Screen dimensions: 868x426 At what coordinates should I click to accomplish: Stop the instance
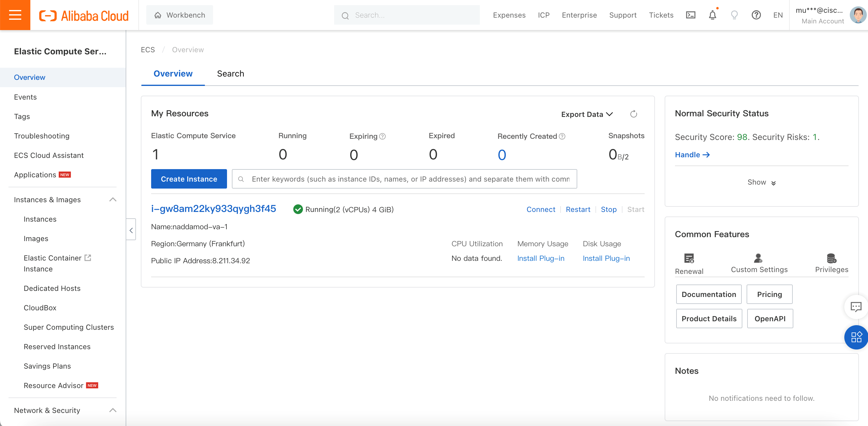pos(609,209)
